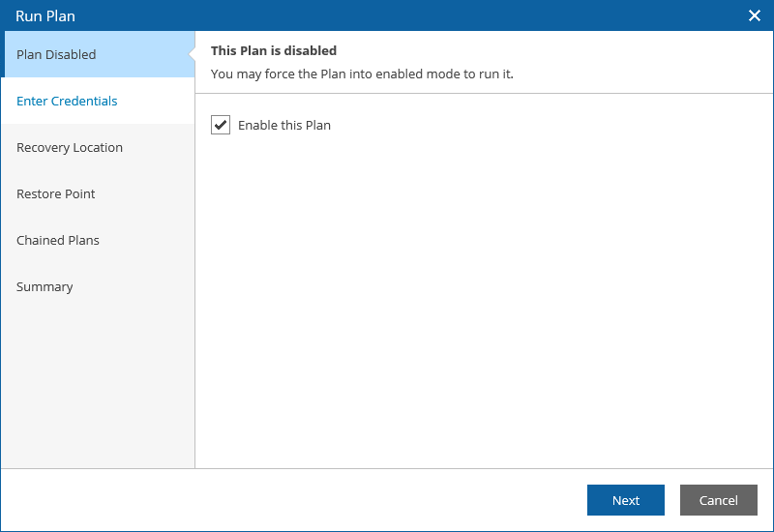Image resolution: width=774 pixels, height=532 pixels.
Task: Open the Recovery Location step
Action: pos(70,147)
